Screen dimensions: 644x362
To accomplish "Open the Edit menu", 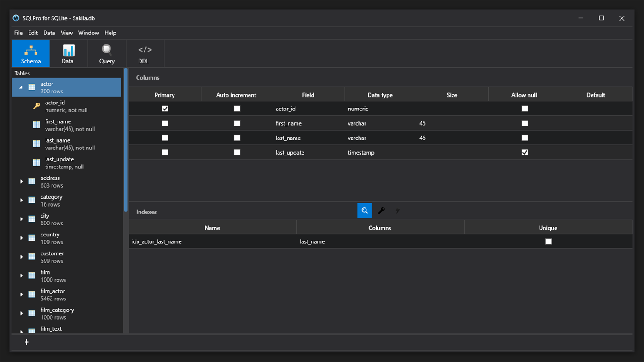I will pyautogui.click(x=33, y=33).
